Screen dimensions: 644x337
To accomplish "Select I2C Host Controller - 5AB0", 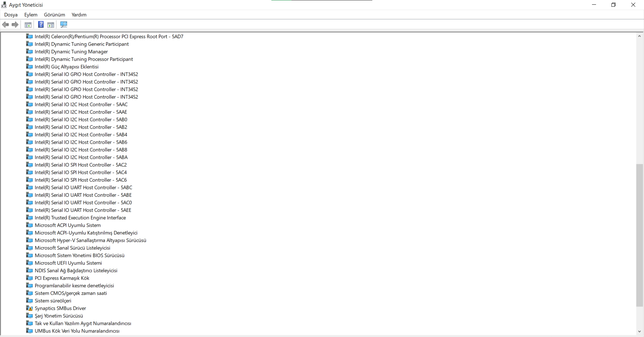I will 81,120.
